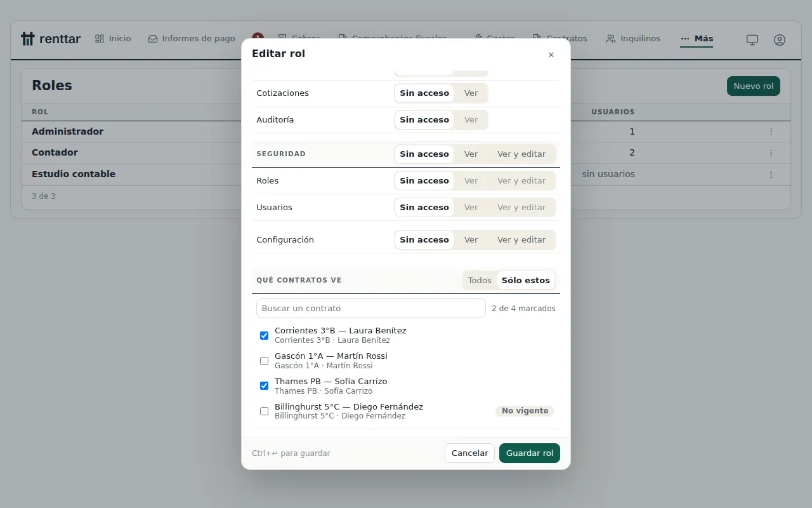Click the USUARIOS column header
The width and height of the screenshot is (812, 508).
tap(613, 112)
